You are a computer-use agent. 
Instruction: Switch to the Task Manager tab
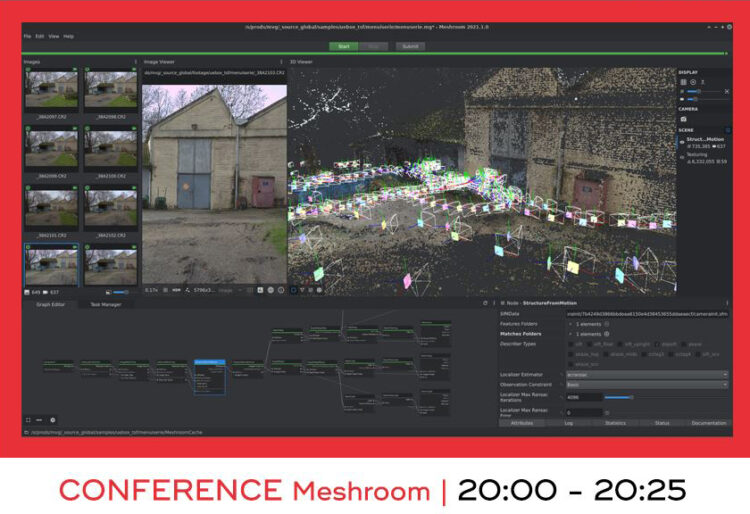pos(106,305)
